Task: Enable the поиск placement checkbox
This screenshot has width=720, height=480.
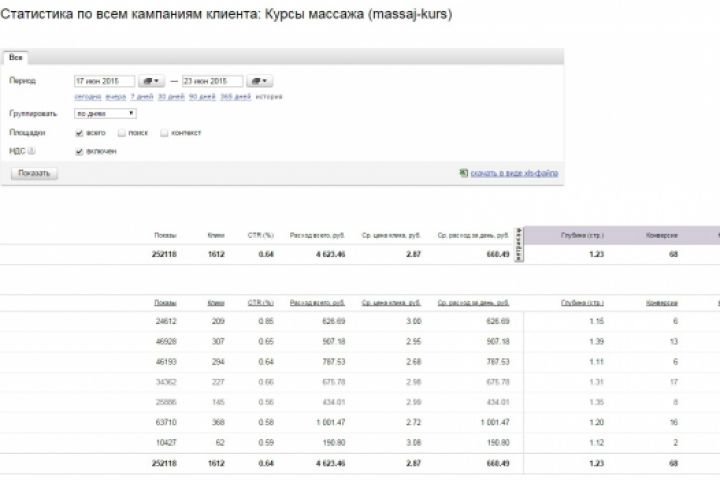Action: (122, 133)
